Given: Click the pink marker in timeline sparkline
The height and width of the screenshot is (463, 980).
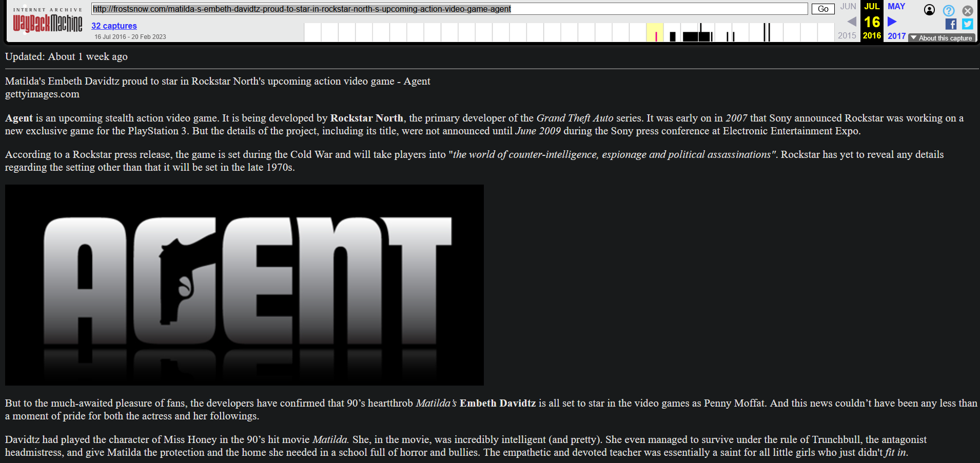Looking at the screenshot, I should pyautogui.click(x=656, y=36).
